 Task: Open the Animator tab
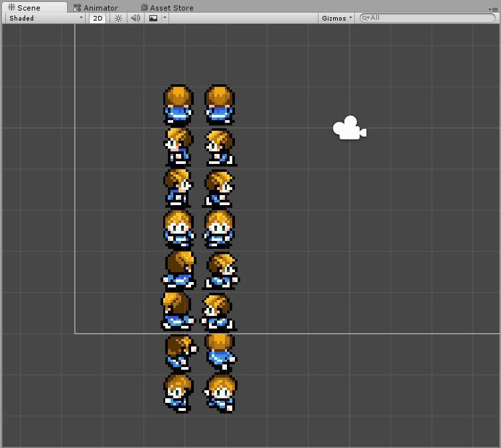(x=96, y=8)
